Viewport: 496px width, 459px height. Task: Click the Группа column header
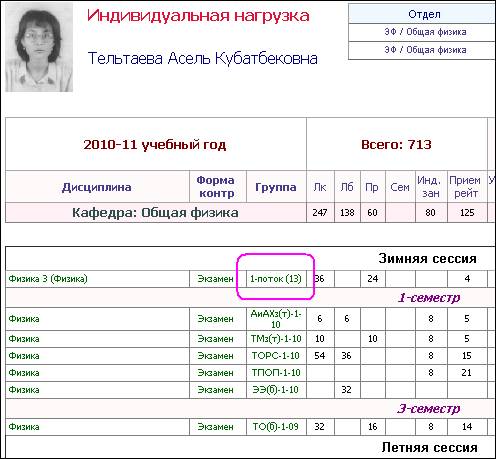(276, 187)
